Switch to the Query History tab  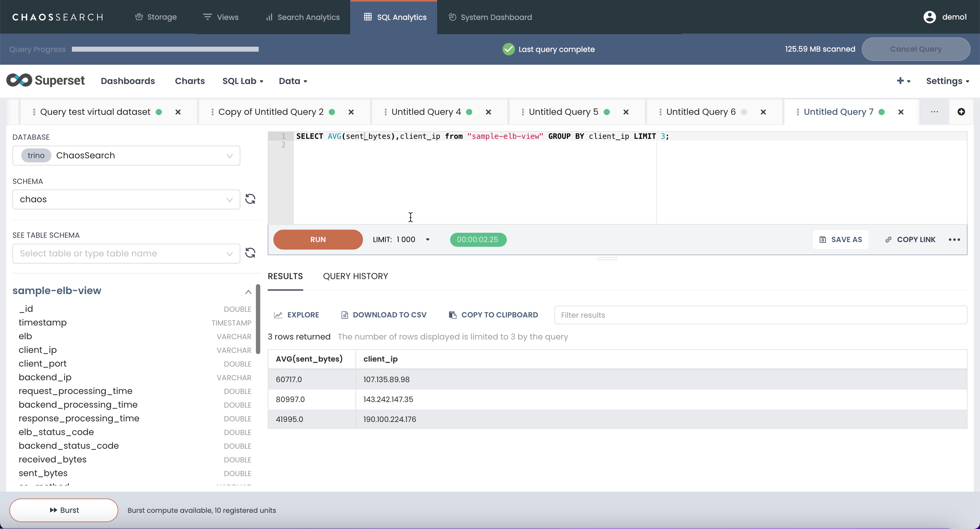click(355, 276)
